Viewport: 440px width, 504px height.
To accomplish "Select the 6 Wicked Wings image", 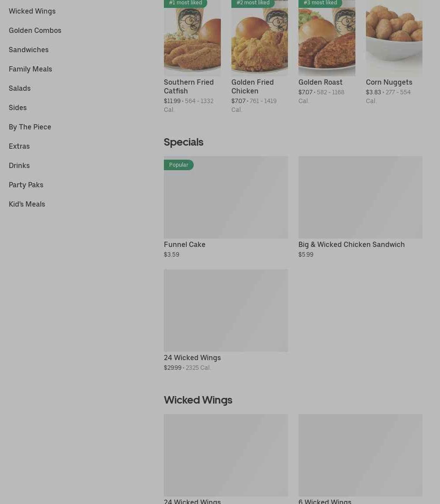I will [x=360, y=455].
